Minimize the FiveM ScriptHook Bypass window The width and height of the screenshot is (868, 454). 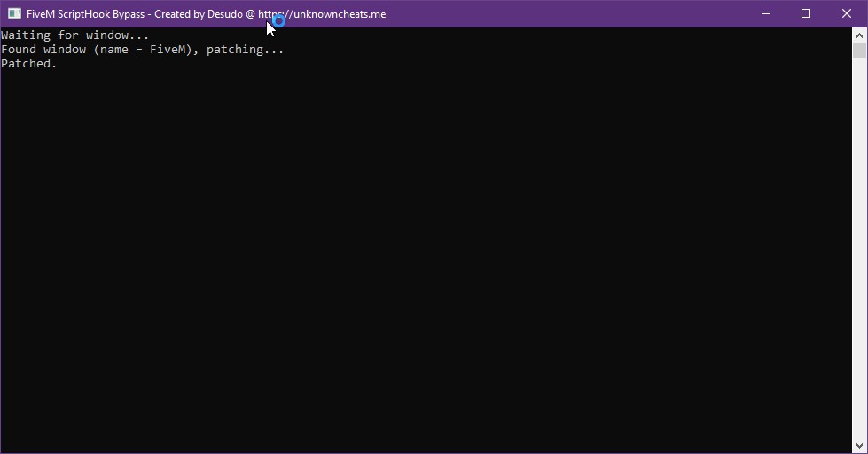coord(765,14)
